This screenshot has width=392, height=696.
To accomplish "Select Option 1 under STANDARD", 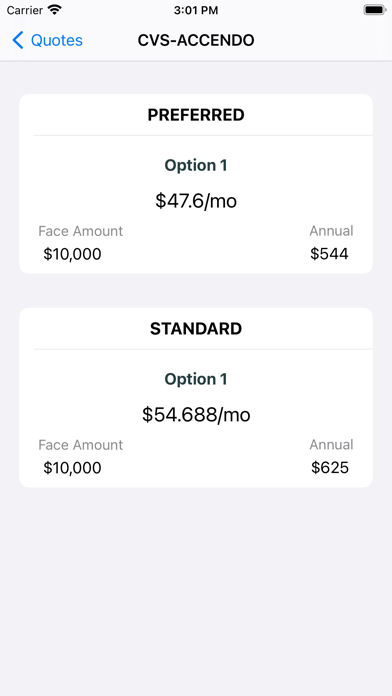I will [196, 379].
